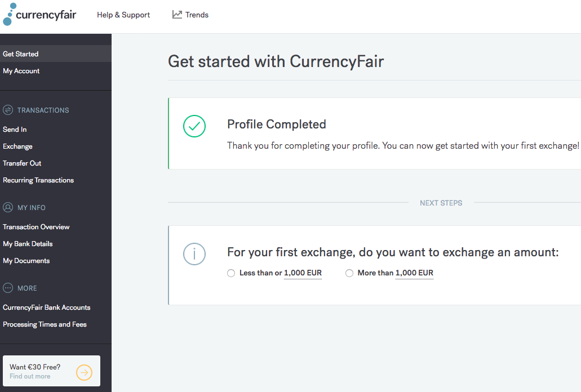Open the Send In page
This screenshot has height=392, width=581.
click(15, 129)
